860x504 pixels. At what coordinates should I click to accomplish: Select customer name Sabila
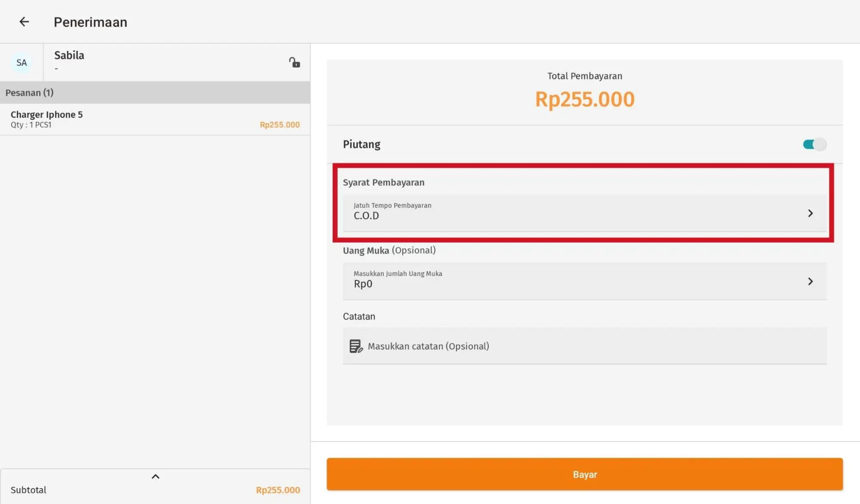[69, 55]
